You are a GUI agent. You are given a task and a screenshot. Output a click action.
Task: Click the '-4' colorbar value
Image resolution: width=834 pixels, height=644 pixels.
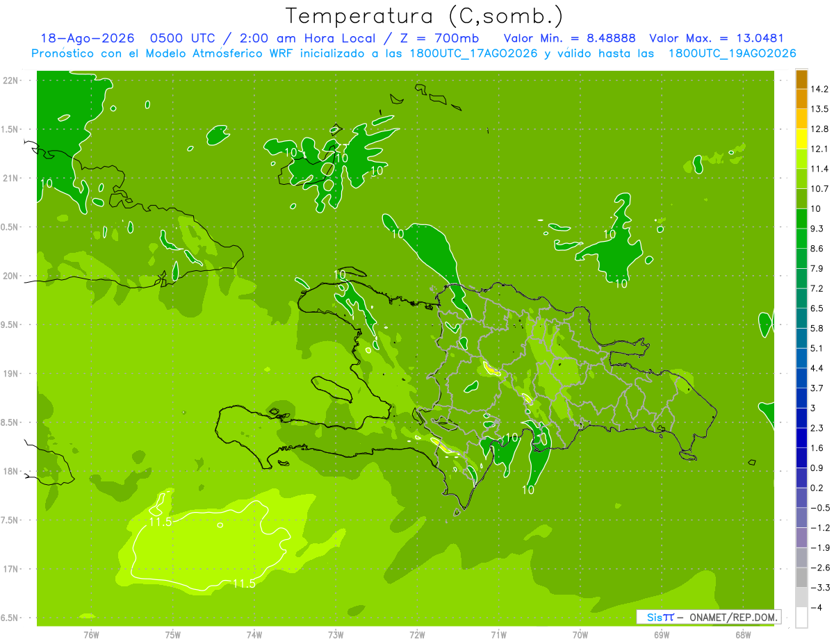tap(817, 608)
